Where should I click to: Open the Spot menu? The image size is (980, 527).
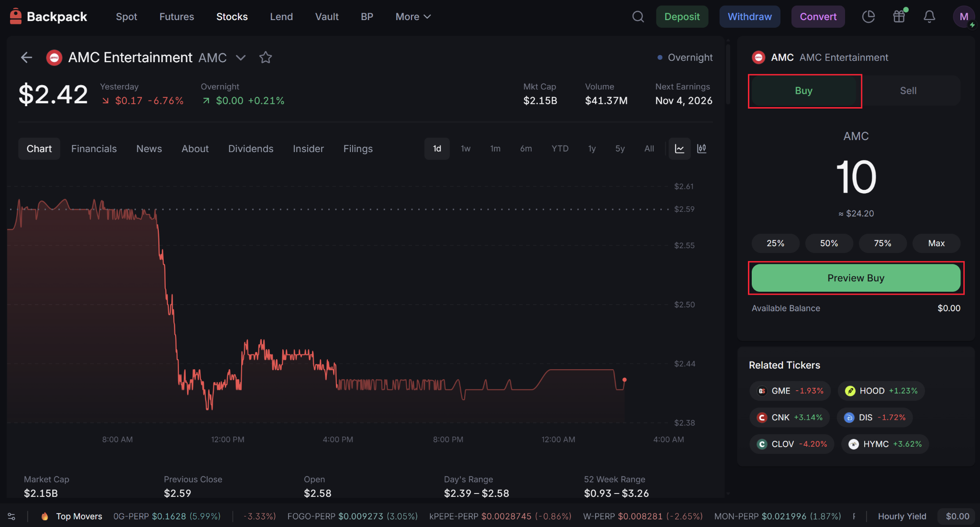point(126,17)
